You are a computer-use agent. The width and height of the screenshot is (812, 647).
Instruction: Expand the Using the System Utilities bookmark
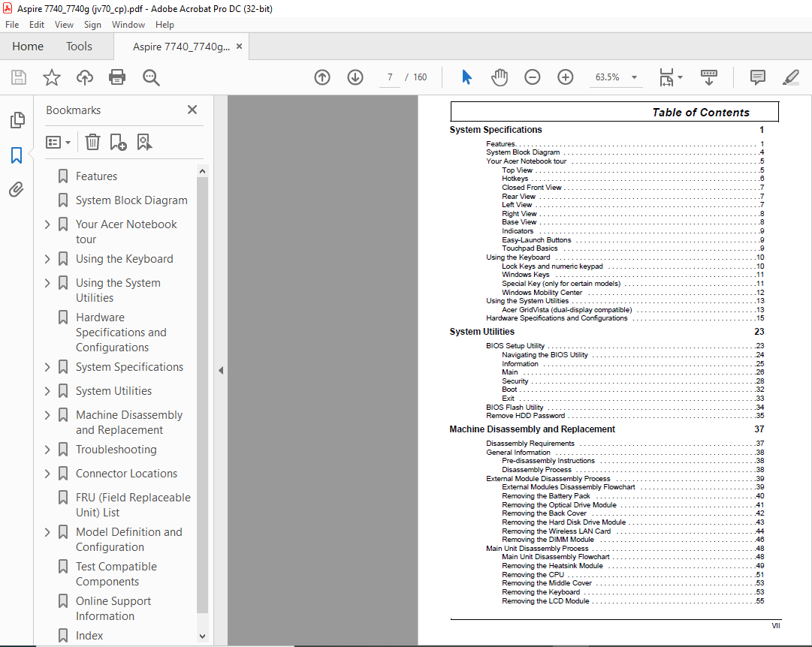pyautogui.click(x=47, y=283)
